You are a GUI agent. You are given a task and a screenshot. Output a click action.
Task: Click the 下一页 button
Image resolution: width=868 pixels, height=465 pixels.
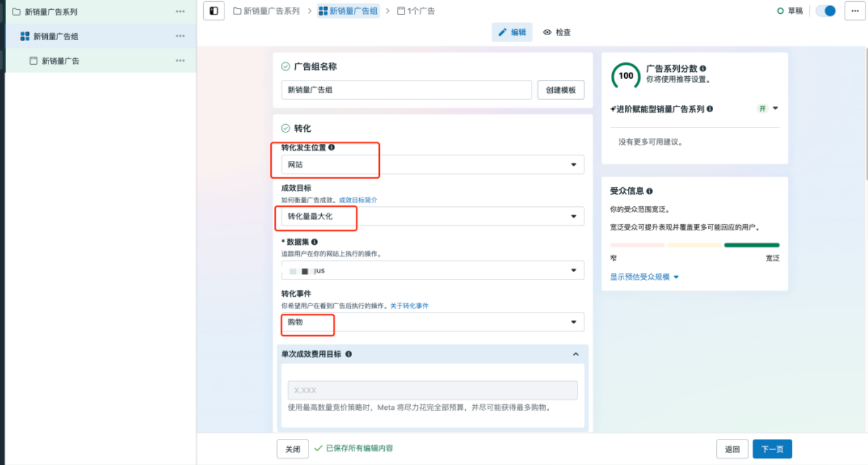coord(772,449)
